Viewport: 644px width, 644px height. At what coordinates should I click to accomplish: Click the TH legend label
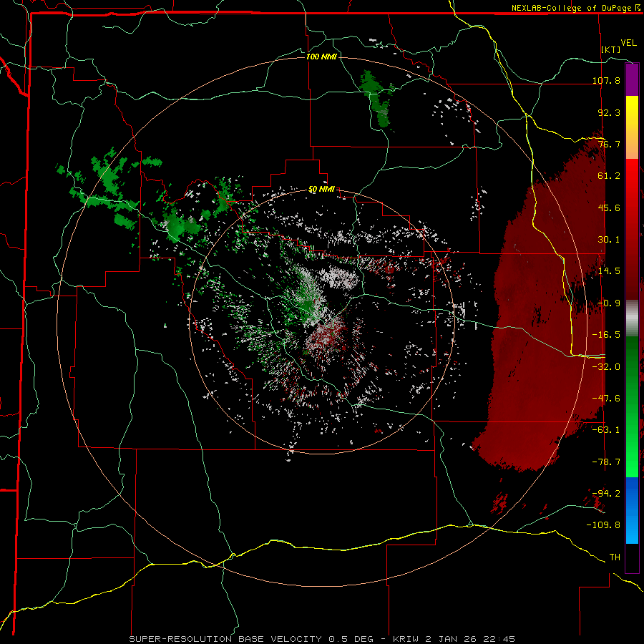point(615,557)
